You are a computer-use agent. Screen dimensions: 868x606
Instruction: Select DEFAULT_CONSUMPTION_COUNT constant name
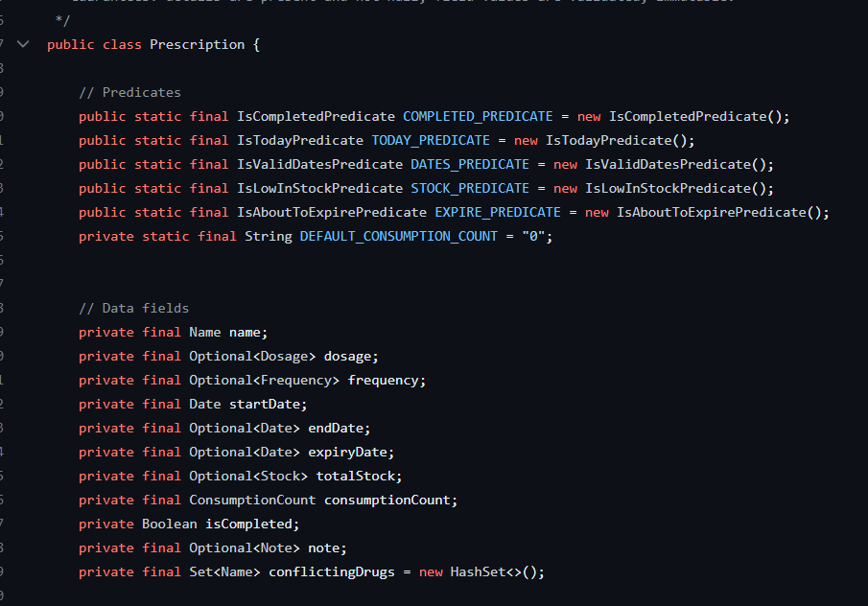point(399,236)
